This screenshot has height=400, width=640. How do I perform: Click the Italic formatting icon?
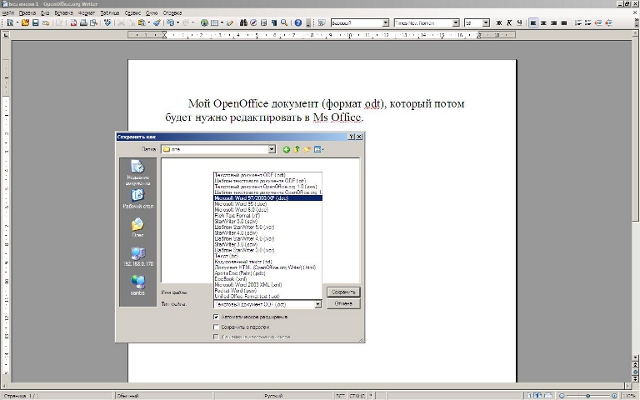click(x=509, y=23)
